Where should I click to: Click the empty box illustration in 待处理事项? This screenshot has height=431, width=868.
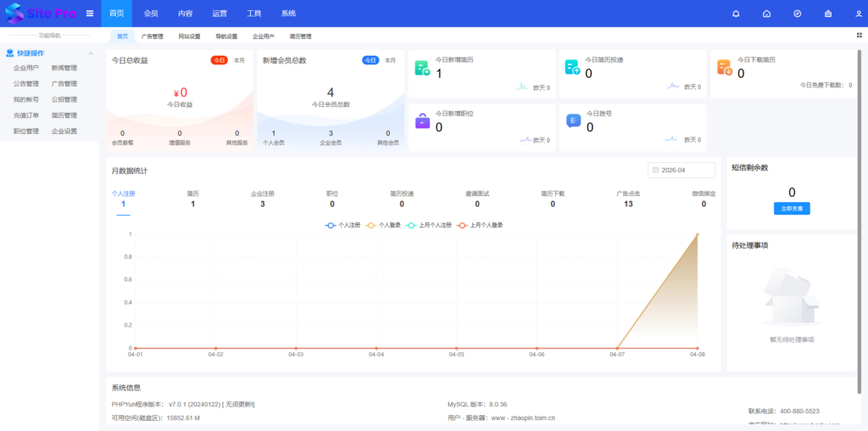pos(792,296)
